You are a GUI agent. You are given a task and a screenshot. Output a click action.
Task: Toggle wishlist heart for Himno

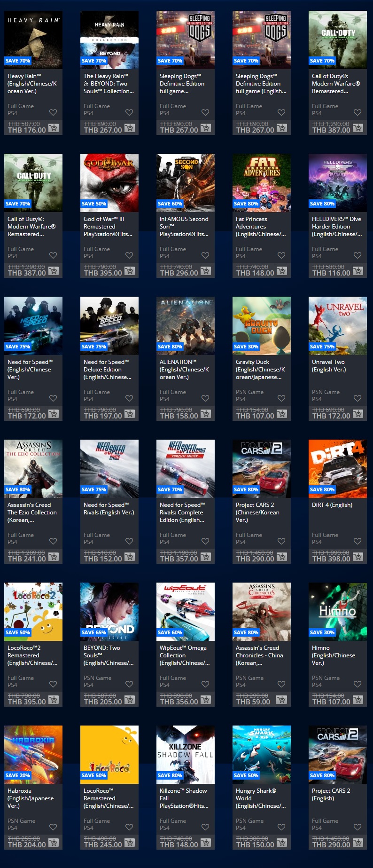pos(357,684)
